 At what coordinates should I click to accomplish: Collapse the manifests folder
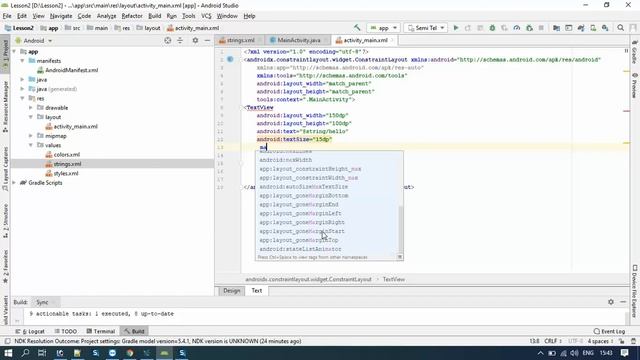[23, 61]
